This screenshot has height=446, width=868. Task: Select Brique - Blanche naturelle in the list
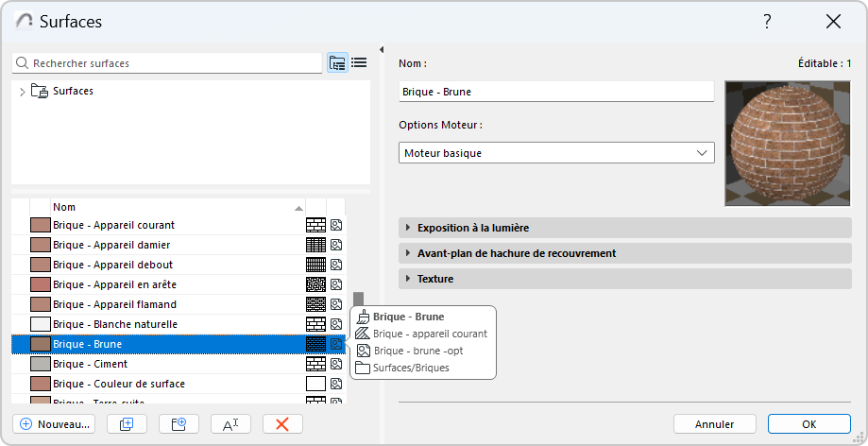(x=115, y=324)
